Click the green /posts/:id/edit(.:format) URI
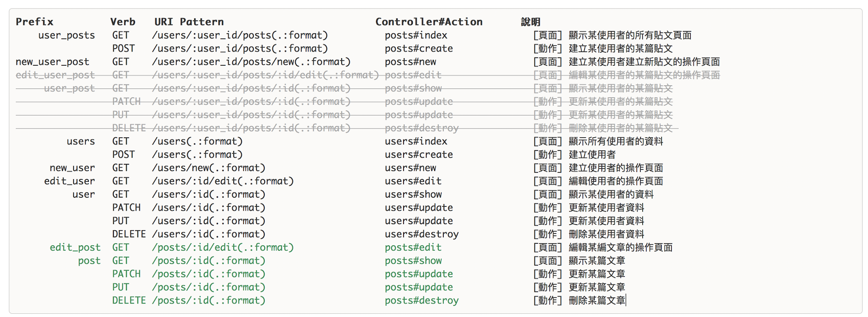The height and width of the screenshot is (317, 868). 223,248
